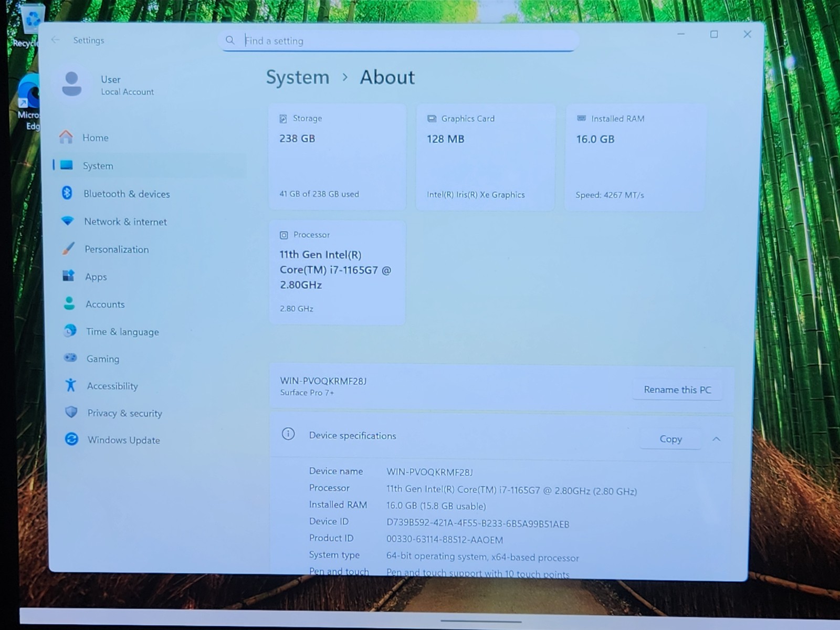Click the Network wifi icon in sidebar
Viewport: 840px width, 630px height.
click(68, 221)
